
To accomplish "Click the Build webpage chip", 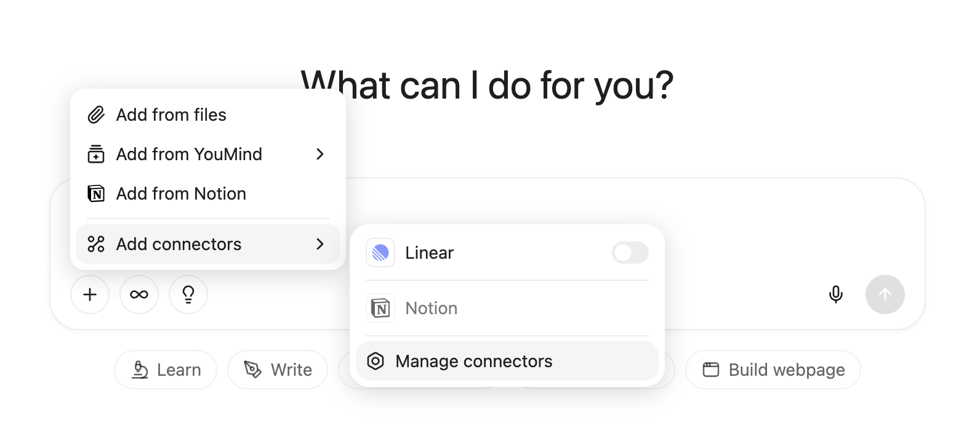I will (x=773, y=370).
